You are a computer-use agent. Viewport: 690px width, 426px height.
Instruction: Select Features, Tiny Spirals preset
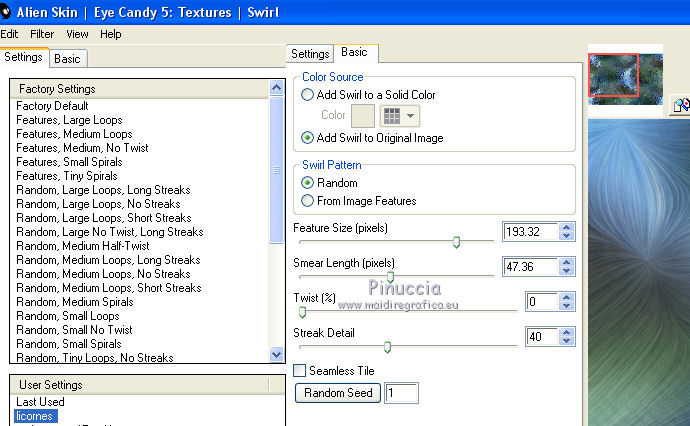click(66, 176)
